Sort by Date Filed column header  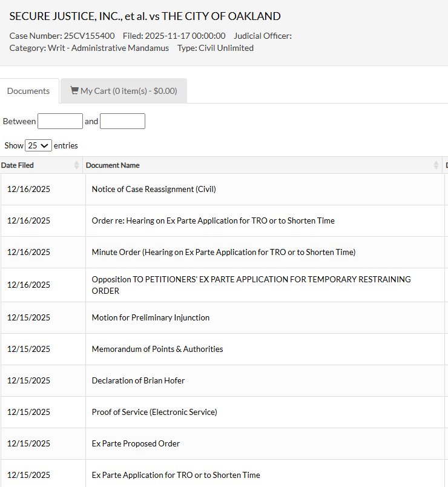(18, 165)
